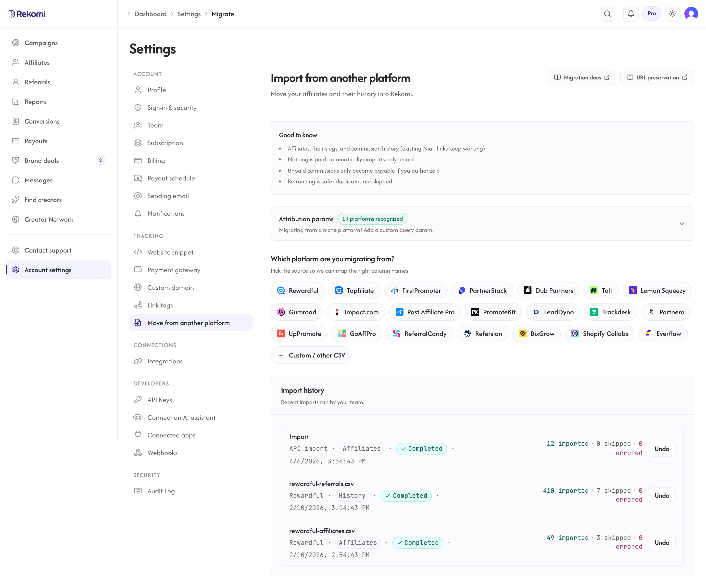The height and width of the screenshot is (588, 706).
Task: Choose Tapfiliate as source platform
Action: [x=354, y=291]
